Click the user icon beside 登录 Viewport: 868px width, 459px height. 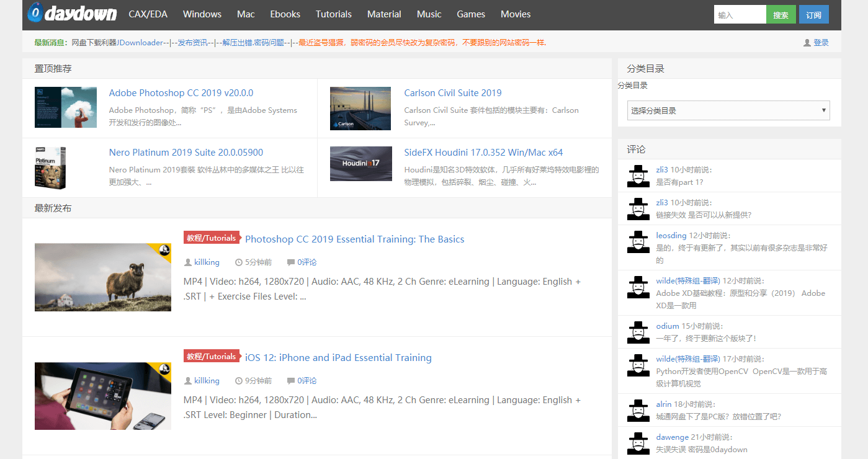(x=807, y=43)
